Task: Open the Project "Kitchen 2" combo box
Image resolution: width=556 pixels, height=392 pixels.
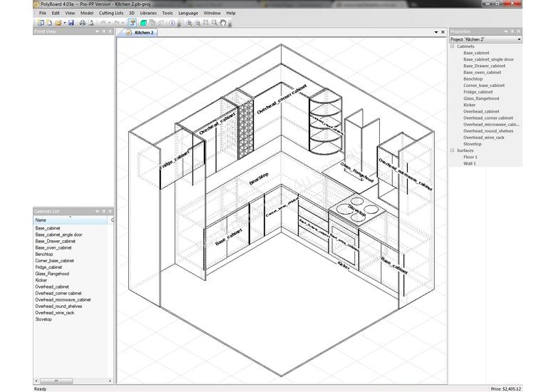Action: pyautogui.click(x=485, y=39)
